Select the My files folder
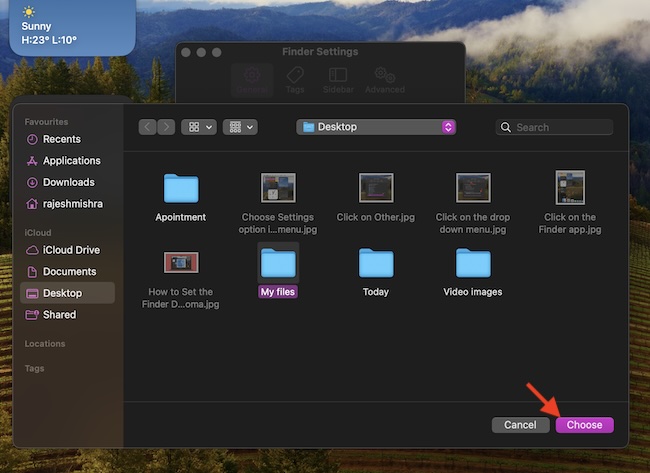 [278, 263]
